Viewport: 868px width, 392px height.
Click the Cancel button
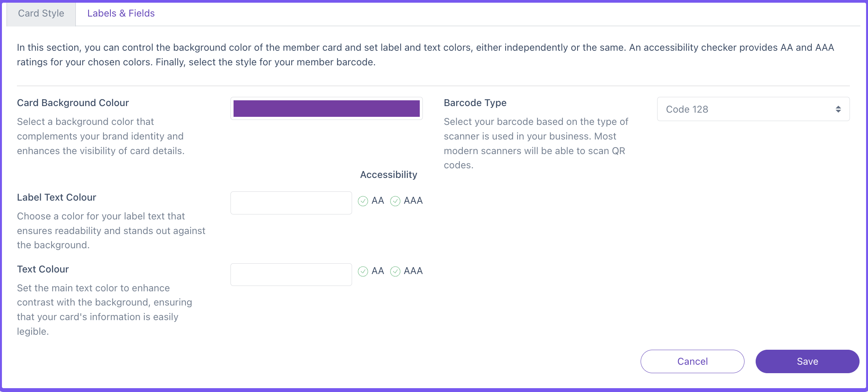692,361
